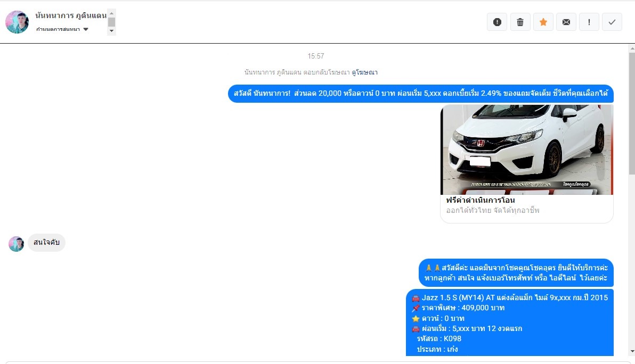Delete conversation with the trash icon

click(x=520, y=22)
